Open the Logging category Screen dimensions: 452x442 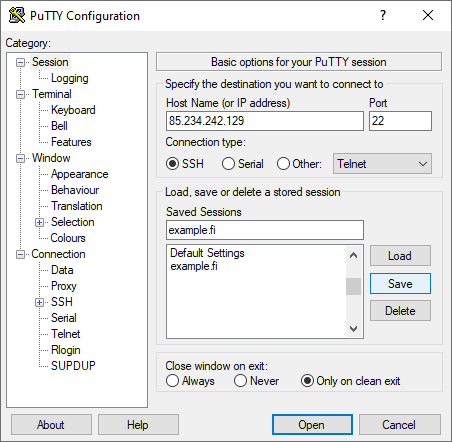[x=70, y=78]
